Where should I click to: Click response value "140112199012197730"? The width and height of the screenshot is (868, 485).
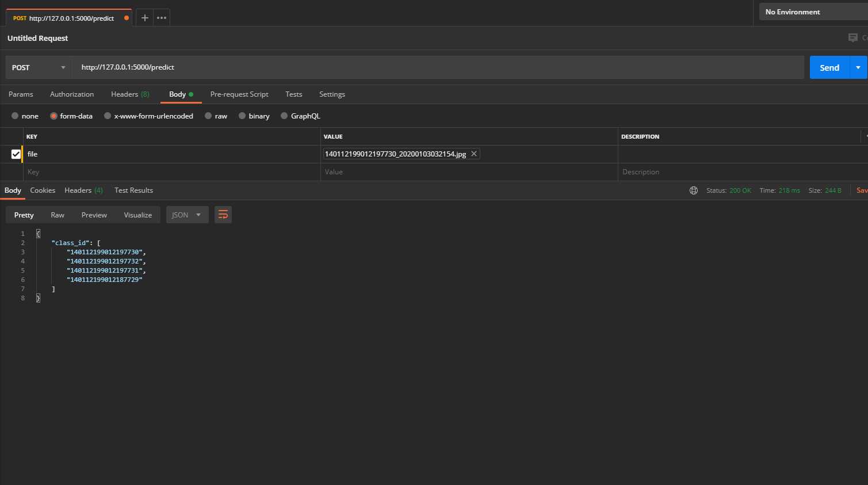coord(105,252)
